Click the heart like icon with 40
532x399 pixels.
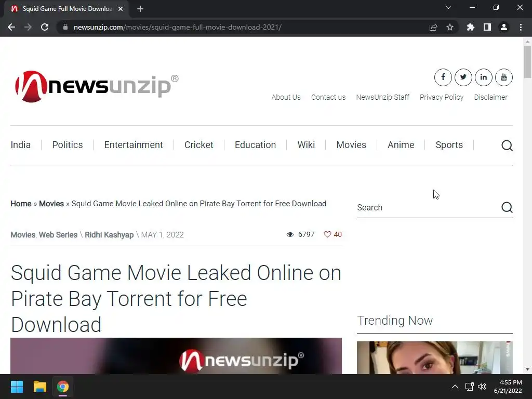point(327,234)
